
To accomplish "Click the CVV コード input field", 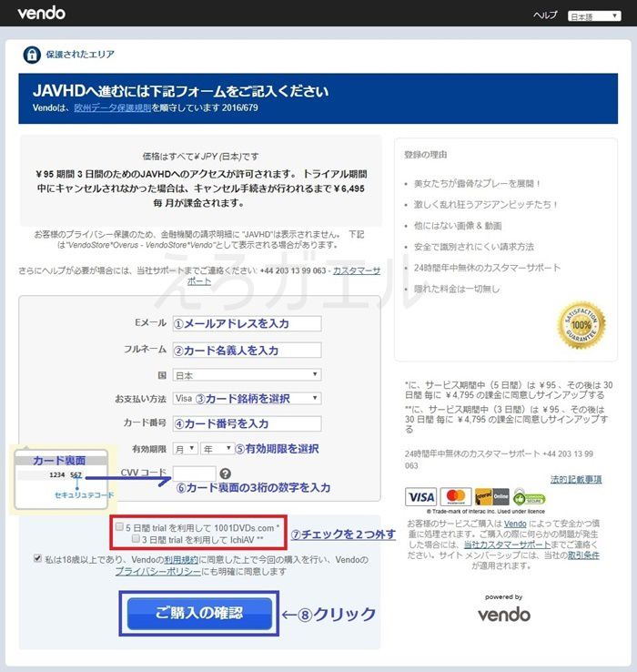I will pyautogui.click(x=195, y=473).
